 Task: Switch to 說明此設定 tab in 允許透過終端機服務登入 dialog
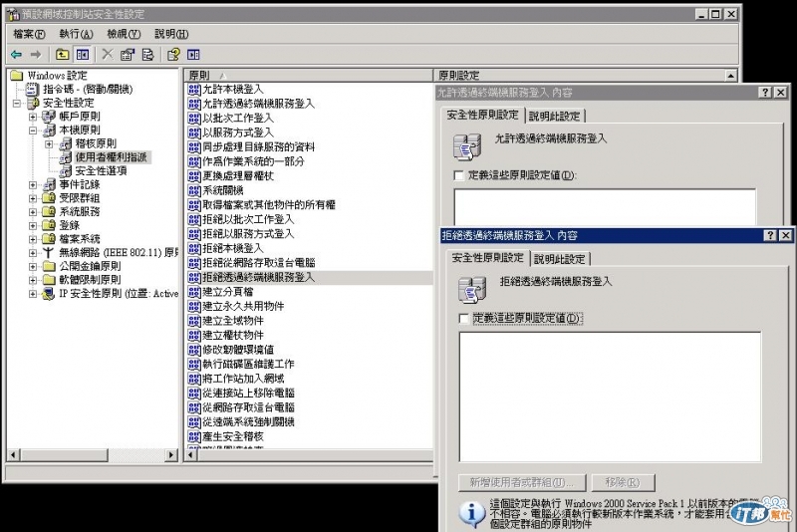(x=555, y=117)
